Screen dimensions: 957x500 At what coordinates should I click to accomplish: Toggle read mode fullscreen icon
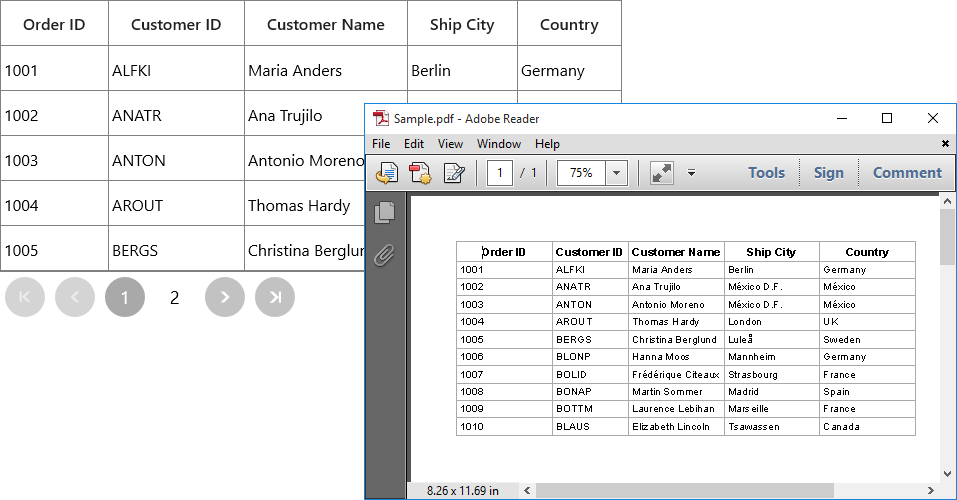pyautogui.click(x=662, y=173)
